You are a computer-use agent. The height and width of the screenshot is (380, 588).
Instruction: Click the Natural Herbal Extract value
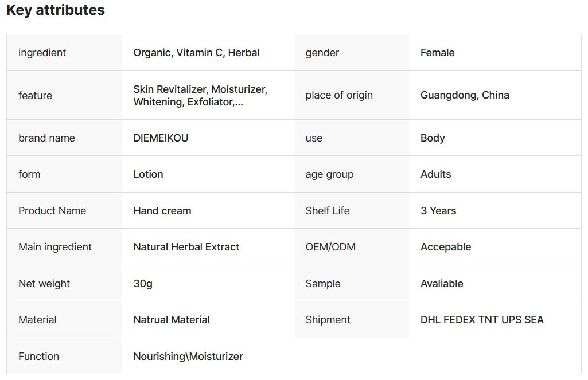point(186,247)
